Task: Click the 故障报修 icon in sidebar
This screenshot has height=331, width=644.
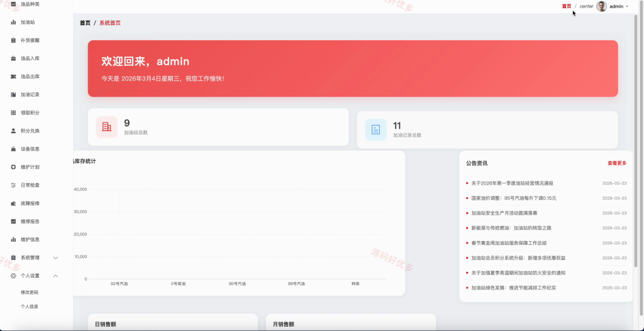Action: (x=13, y=203)
